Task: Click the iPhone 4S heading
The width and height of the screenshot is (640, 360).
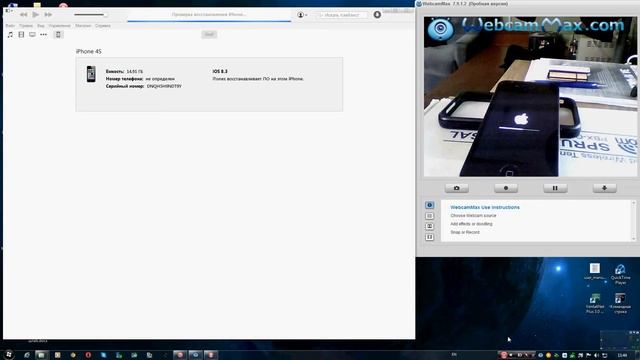Action: (x=89, y=51)
